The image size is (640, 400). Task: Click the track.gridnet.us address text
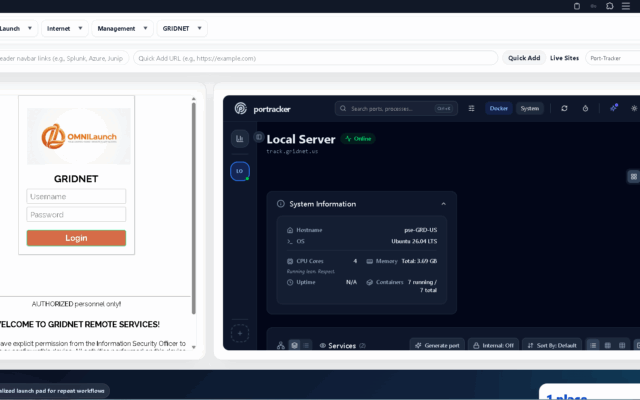tap(292, 151)
